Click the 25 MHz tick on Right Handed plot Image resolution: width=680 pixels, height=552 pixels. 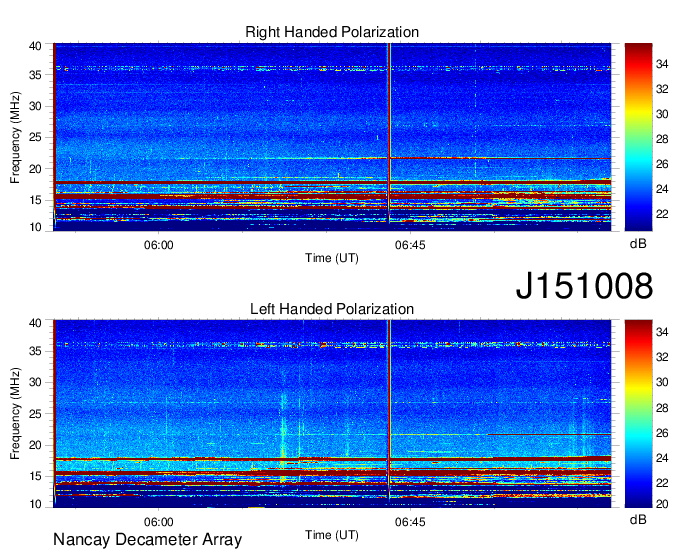[35, 137]
